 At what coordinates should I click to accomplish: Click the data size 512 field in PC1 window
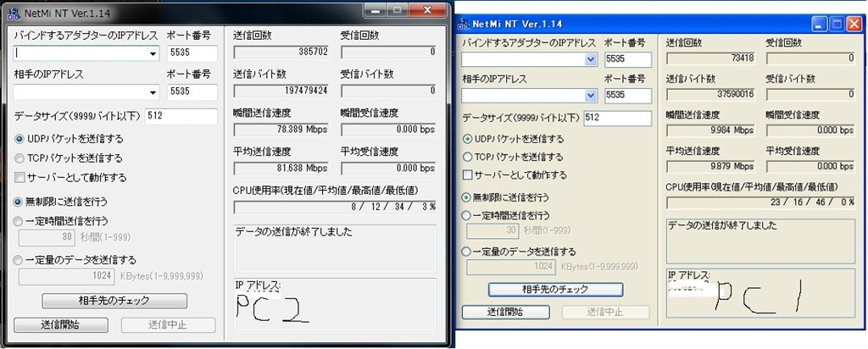tap(618, 119)
